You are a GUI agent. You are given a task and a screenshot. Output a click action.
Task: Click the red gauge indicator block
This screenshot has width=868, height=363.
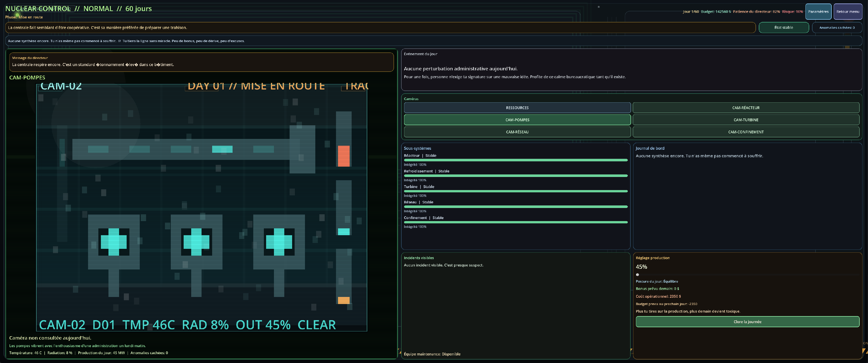[x=343, y=156]
